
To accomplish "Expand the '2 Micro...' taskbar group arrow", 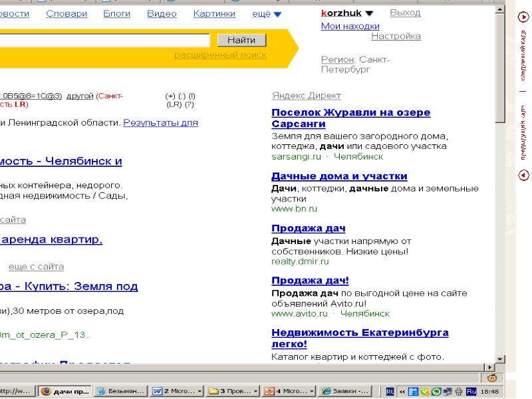I will click(199, 392).
